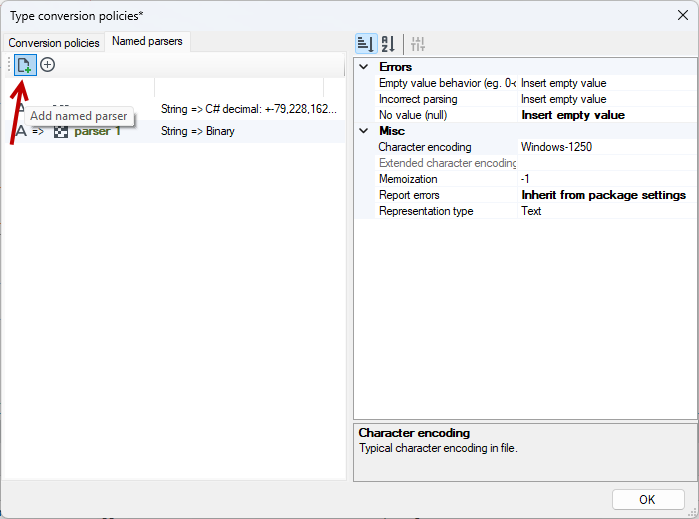
Task: Click the checkered icon beside parser 1
Action: click(x=61, y=132)
